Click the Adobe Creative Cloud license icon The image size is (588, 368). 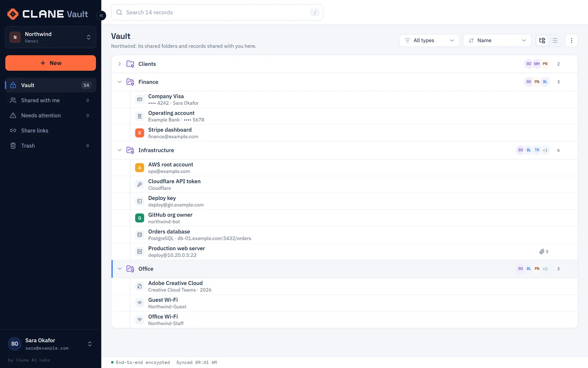(x=140, y=286)
